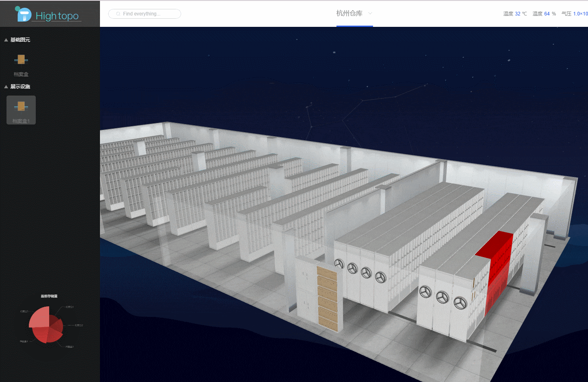
Task: Select the 档案盒 icon under 基础图元
Action: pyautogui.click(x=21, y=59)
